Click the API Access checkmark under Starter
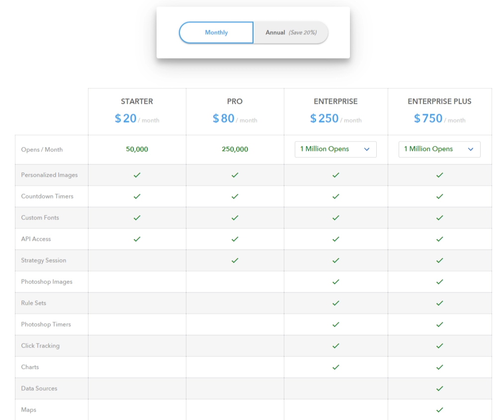Image resolution: width=504 pixels, height=420 pixels. click(x=137, y=239)
